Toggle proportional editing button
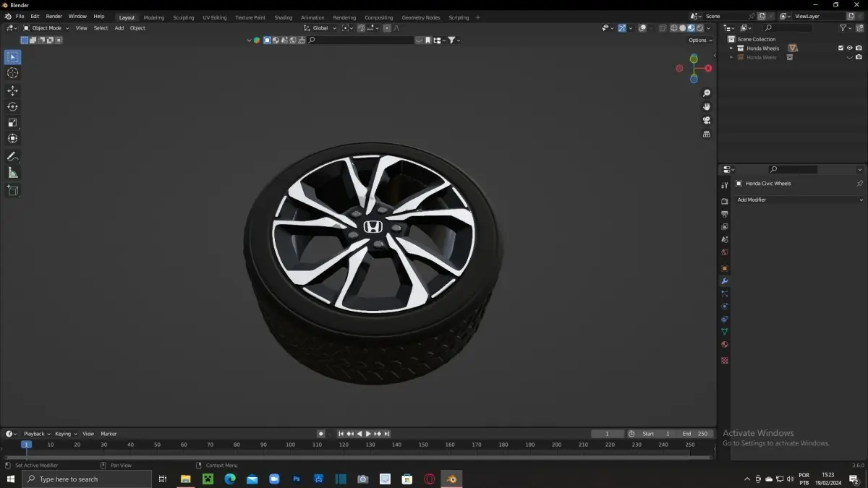The width and height of the screenshot is (868, 488). 386,28
